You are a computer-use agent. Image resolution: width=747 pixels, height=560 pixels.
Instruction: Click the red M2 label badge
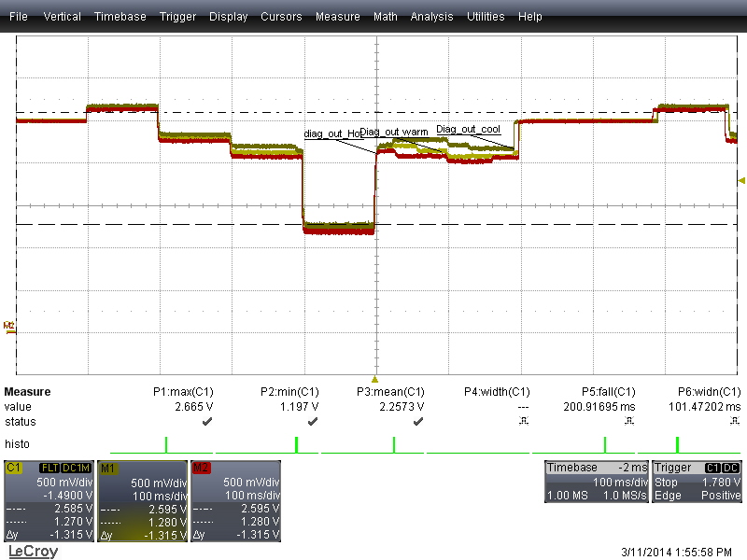pos(201,468)
